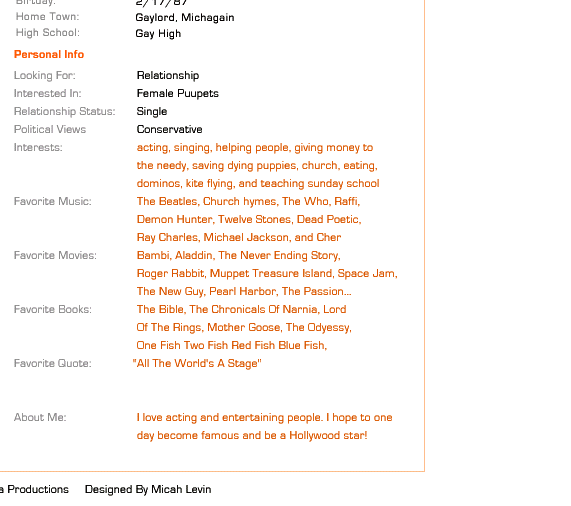Screen dimensions: 571x506
Task: Click 'One Fish Two Fish Red Fish' line
Action: tap(232, 345)
